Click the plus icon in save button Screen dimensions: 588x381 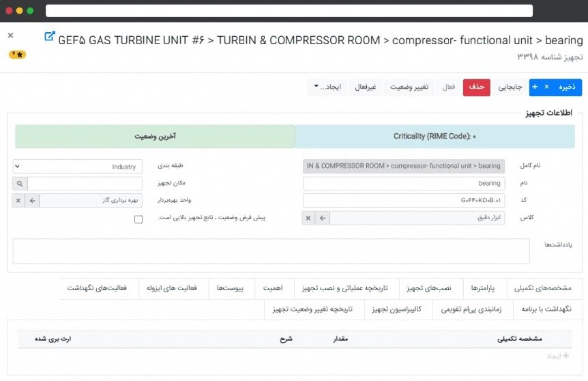(535, 87)
